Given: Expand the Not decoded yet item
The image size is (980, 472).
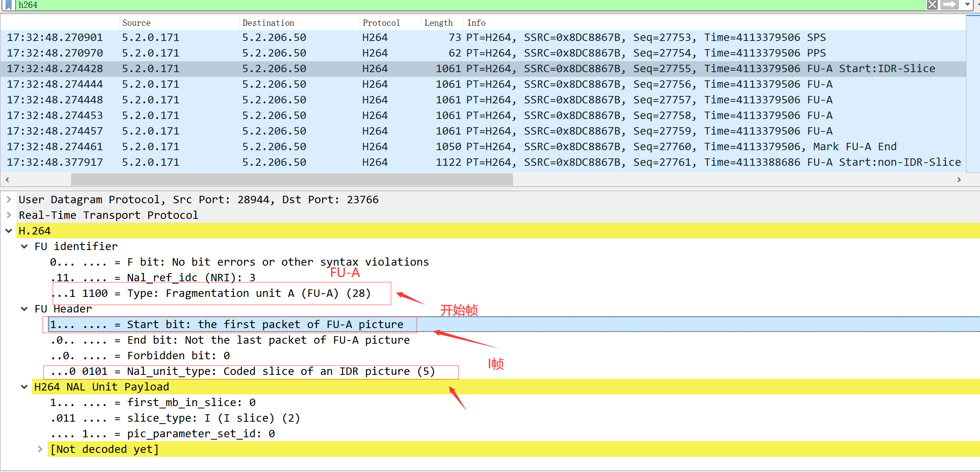Looking at the screenshot, I should (40, 449).
